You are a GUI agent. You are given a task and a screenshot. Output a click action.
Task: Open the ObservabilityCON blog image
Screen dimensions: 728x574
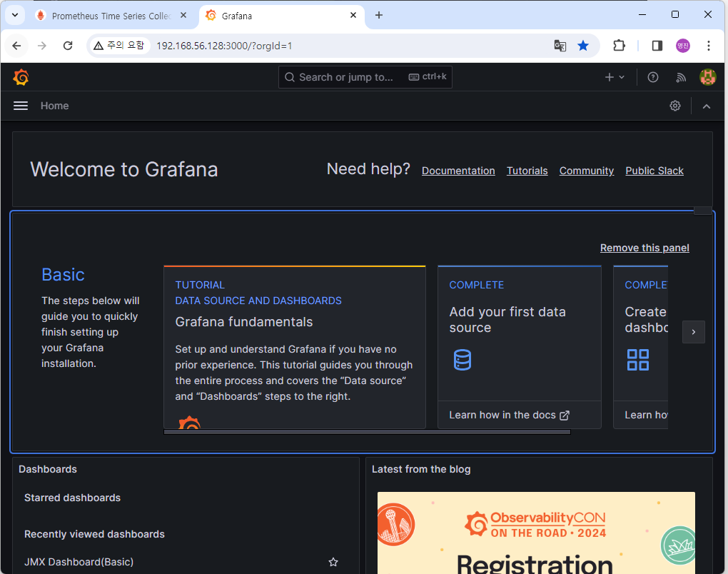coord(536,533)
